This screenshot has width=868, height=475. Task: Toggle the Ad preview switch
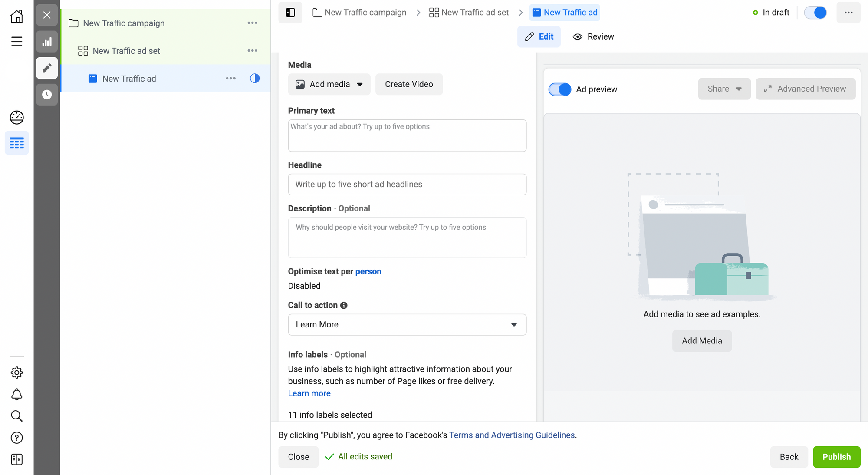click(x=560, y=89)
